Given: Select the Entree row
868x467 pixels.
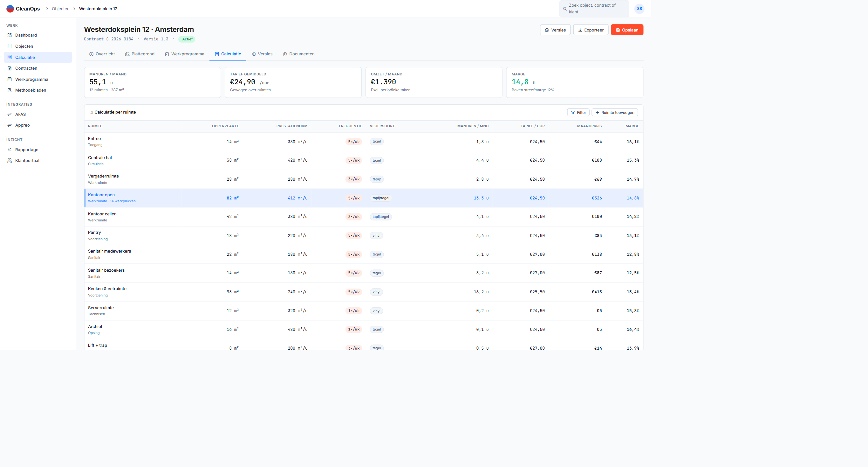Looking at the screenshot, I should pos(364,142).
